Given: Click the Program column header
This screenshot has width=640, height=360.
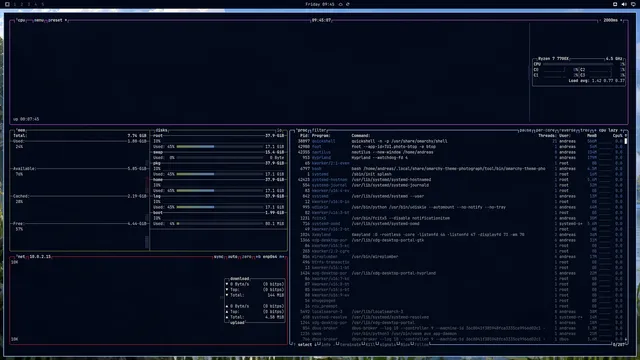Looking at the screenshot, I should pyautogui.click(x=321, y=136).
